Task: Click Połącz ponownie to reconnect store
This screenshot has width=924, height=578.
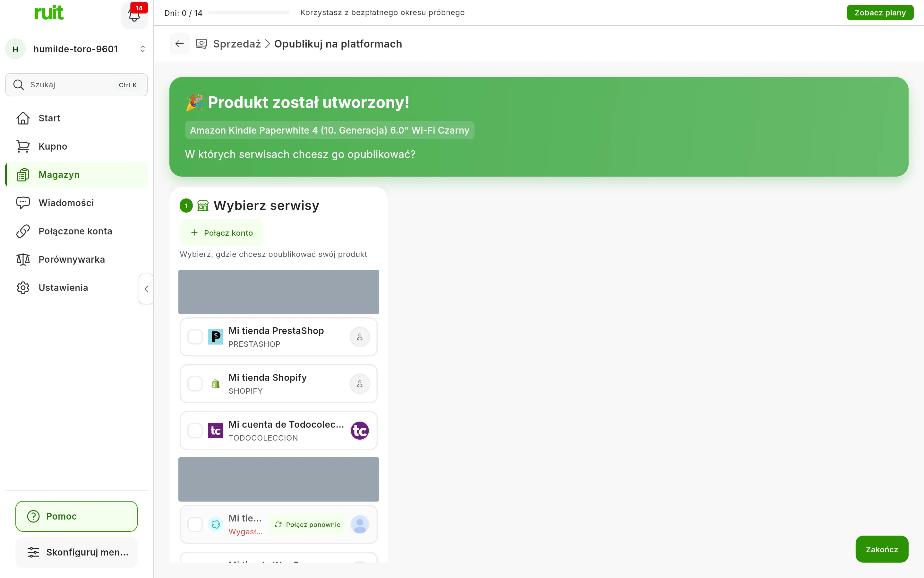Action: [x=307, y=524]
